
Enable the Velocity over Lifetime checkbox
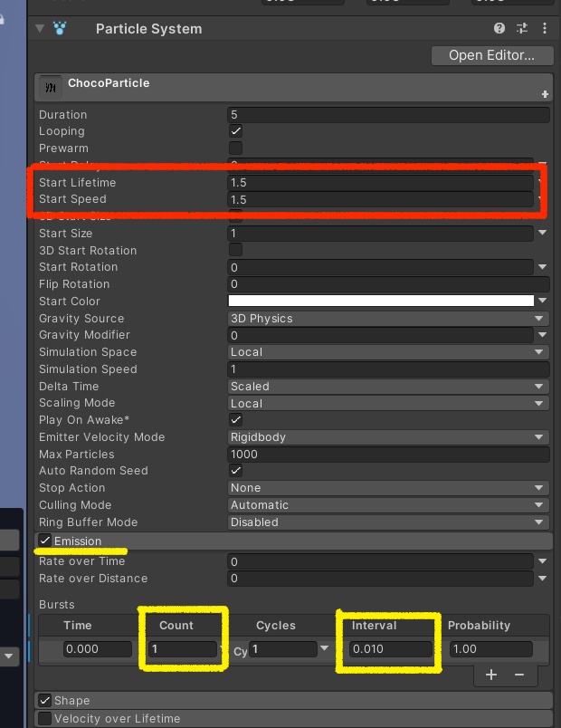tap(45, 718)
